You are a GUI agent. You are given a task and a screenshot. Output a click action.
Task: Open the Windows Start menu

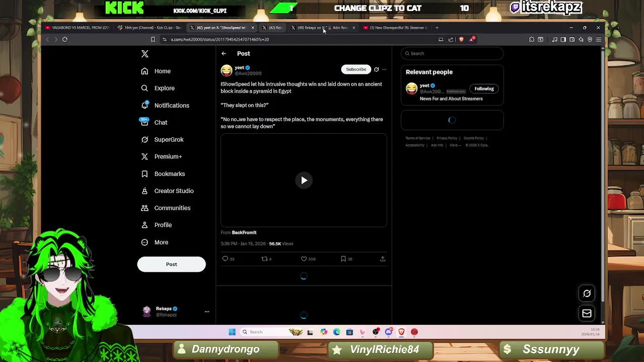coord(232,332)
